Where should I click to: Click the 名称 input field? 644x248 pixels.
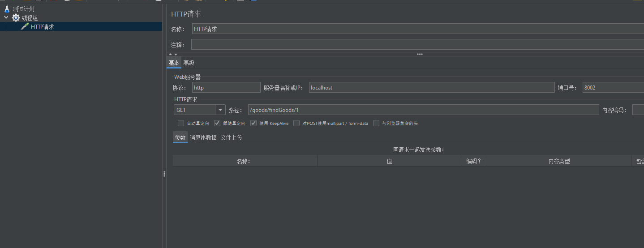point(418,29)
